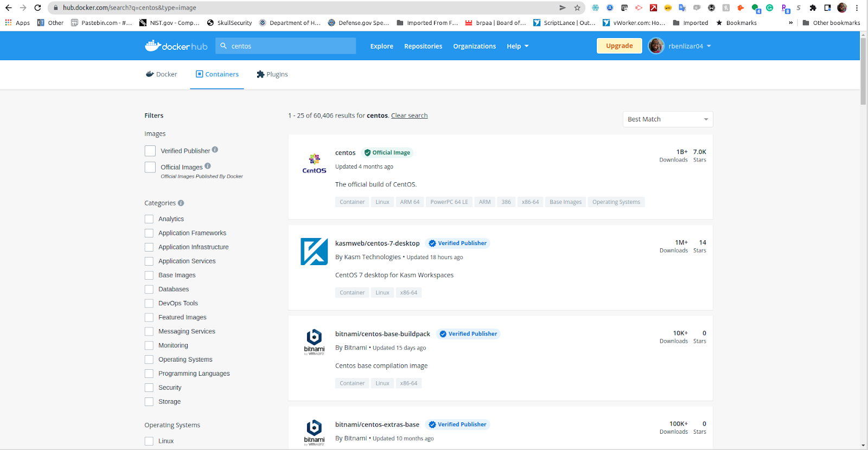868x450 pixels.
Task: Click the Official Images info icon
Action: 208,166
